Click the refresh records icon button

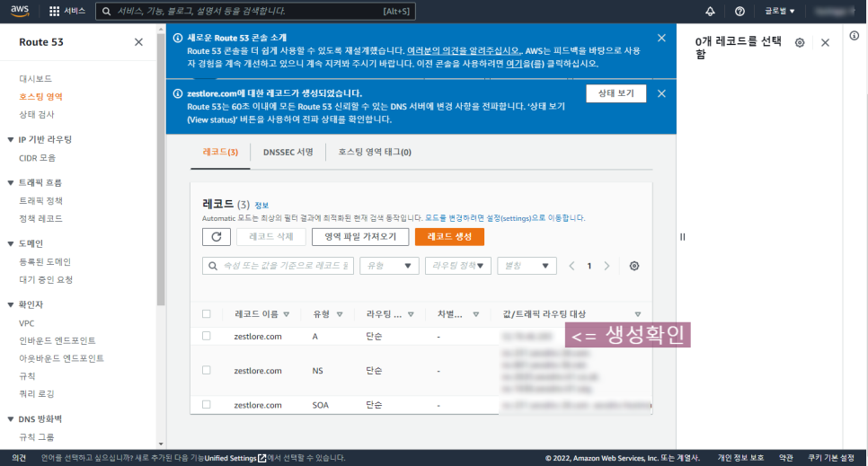point(217,237)
